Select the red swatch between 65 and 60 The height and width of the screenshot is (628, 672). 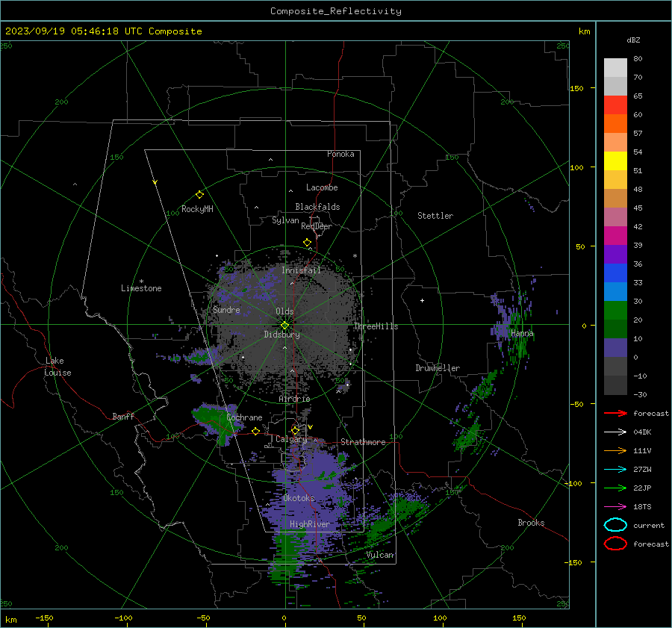[x=615, y=105]
